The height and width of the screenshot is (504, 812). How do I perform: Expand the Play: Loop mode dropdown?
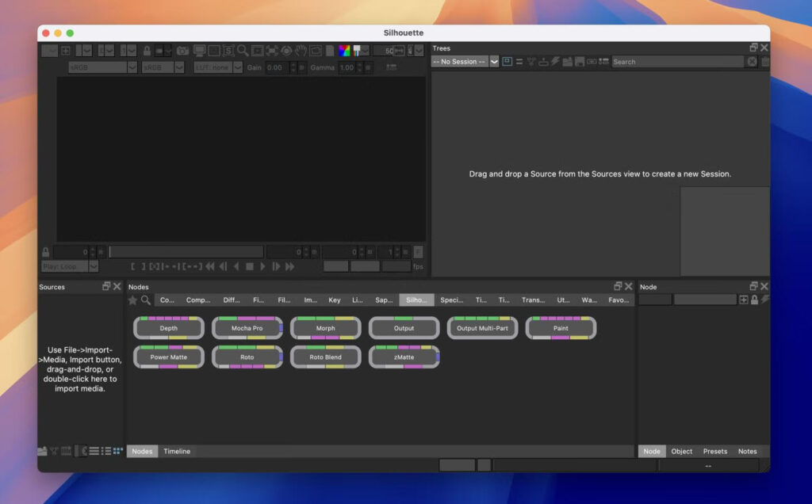[70, 267]
